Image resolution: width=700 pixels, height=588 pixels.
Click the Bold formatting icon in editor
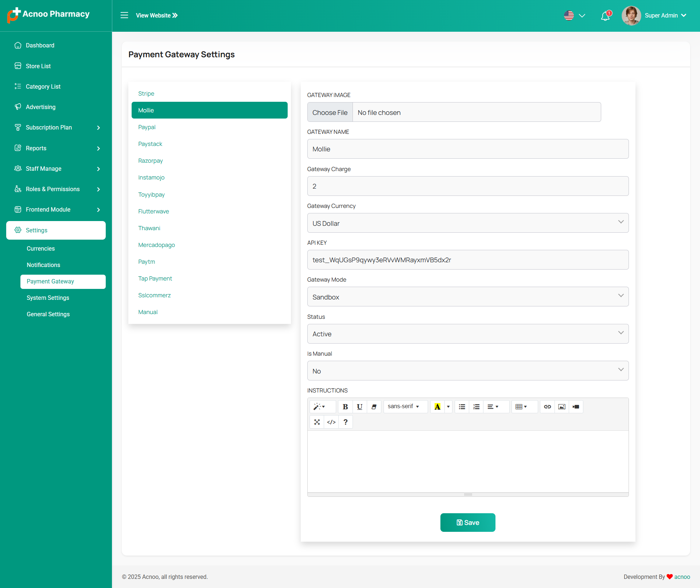pos(345,407)
